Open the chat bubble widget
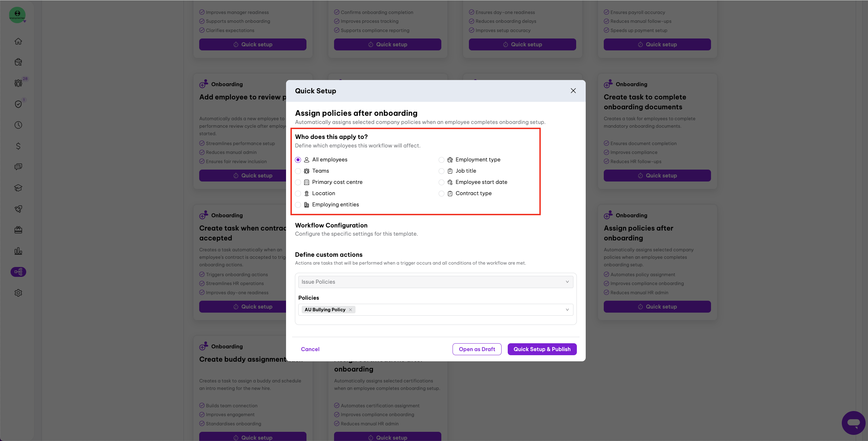868x441 pixels. tap(853, 423)
